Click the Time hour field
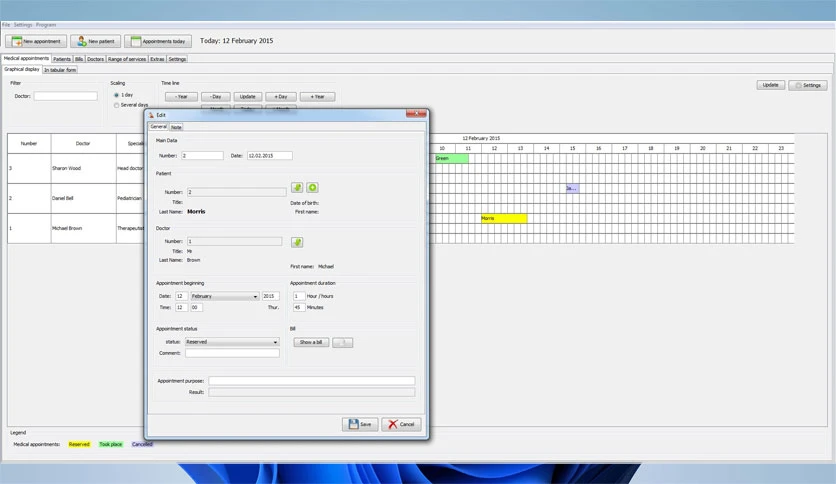 coord(181,308)
